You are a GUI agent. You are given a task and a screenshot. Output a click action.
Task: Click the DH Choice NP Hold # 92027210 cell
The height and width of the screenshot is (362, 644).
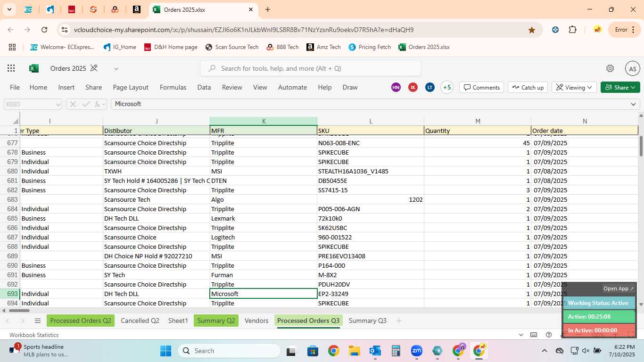(x=157, y=256)
